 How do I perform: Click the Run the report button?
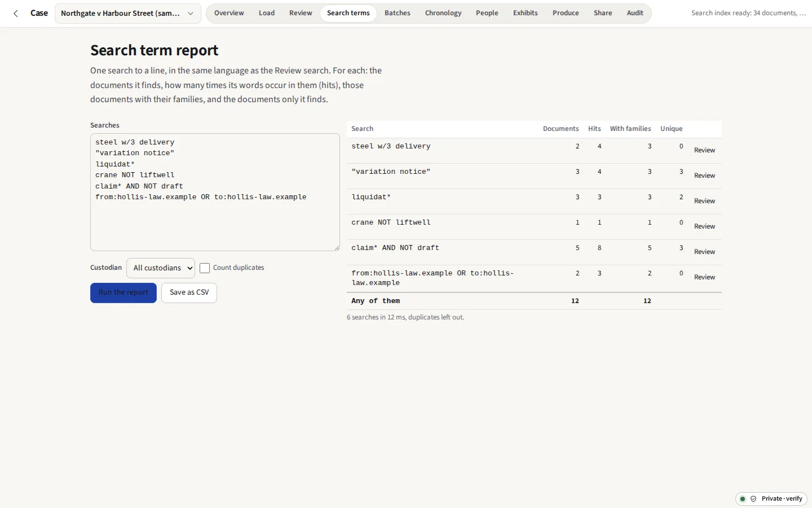coord(123,292)
